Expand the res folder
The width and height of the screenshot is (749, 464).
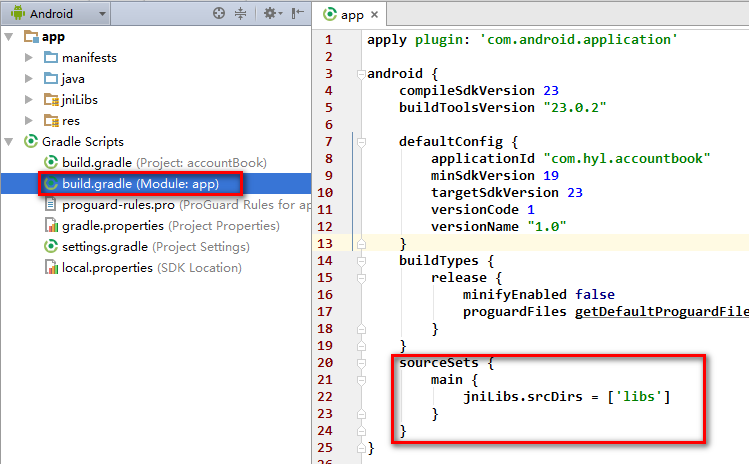point(29,120)
